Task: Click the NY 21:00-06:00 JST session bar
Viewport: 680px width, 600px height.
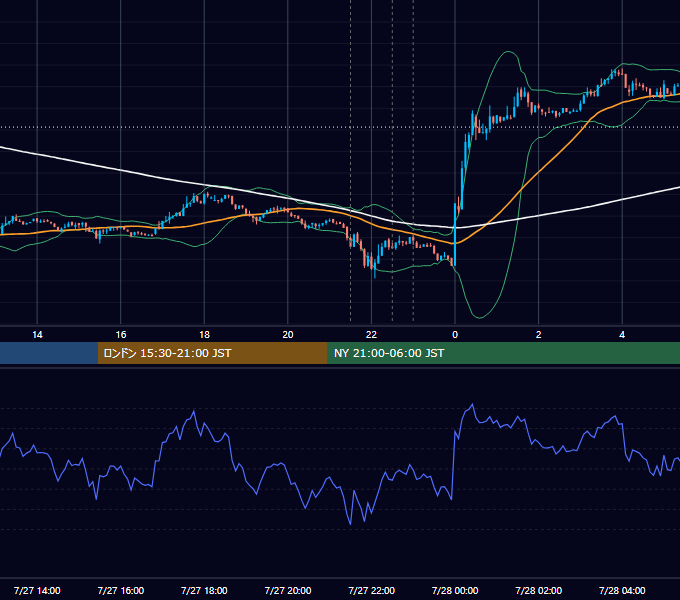Action: pos(503,353)
